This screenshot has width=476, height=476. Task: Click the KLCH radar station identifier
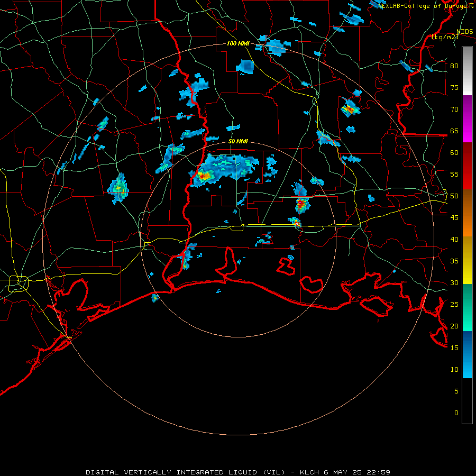tap(309, 472)
